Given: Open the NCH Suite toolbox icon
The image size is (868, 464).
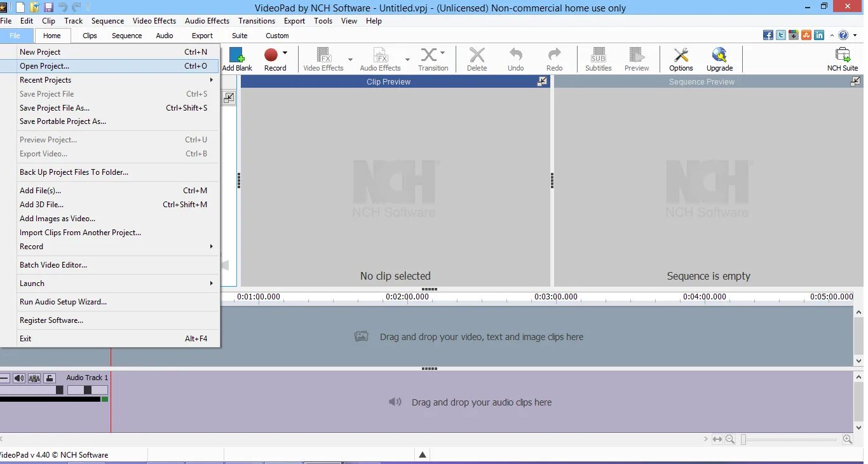Looking at the screenshot, I should coord(843,55).
